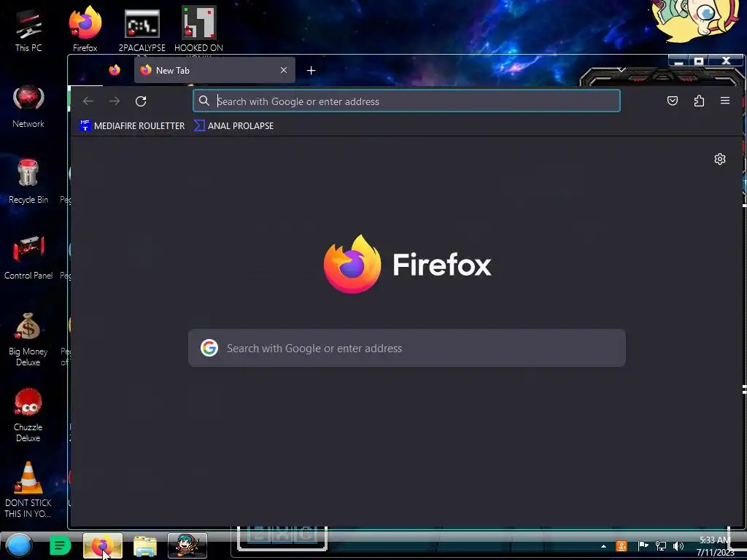Open File Explorer from the taskbar
The image size is (747, 560).
(145, 546)
